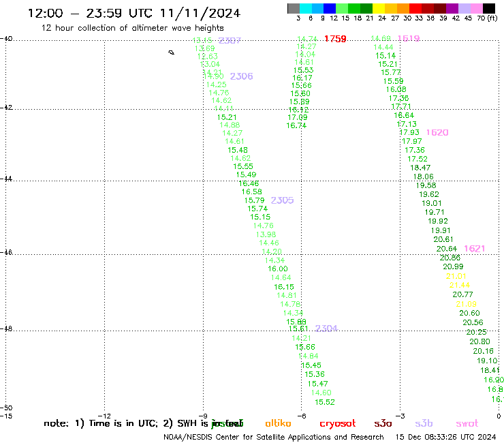The height and width of the screenshot is (443, 504).
Task: Click the wave height value 13.69
Action: point(205,48)
